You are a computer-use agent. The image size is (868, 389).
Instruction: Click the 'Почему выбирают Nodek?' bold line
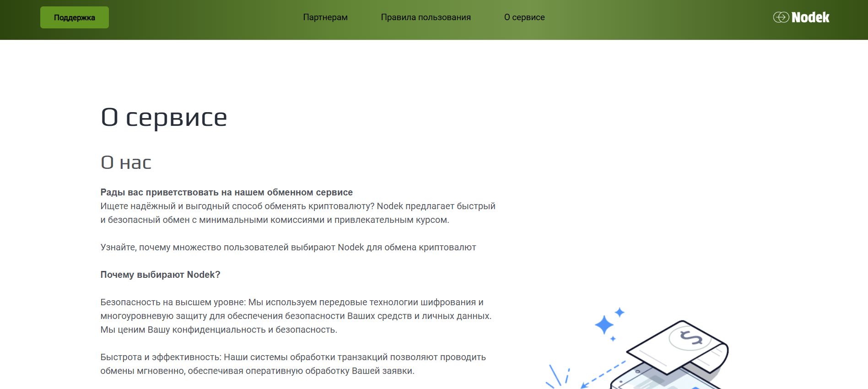[160, 275]
